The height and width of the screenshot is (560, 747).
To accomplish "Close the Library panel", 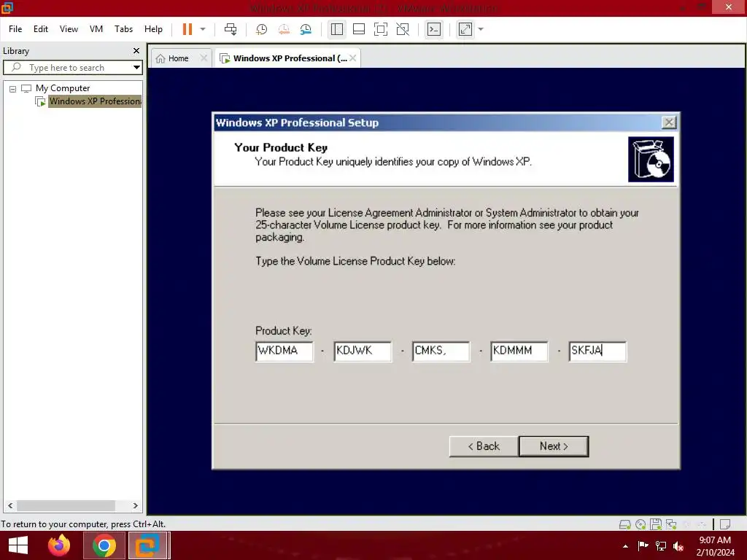I will click(x=136, y=50).
